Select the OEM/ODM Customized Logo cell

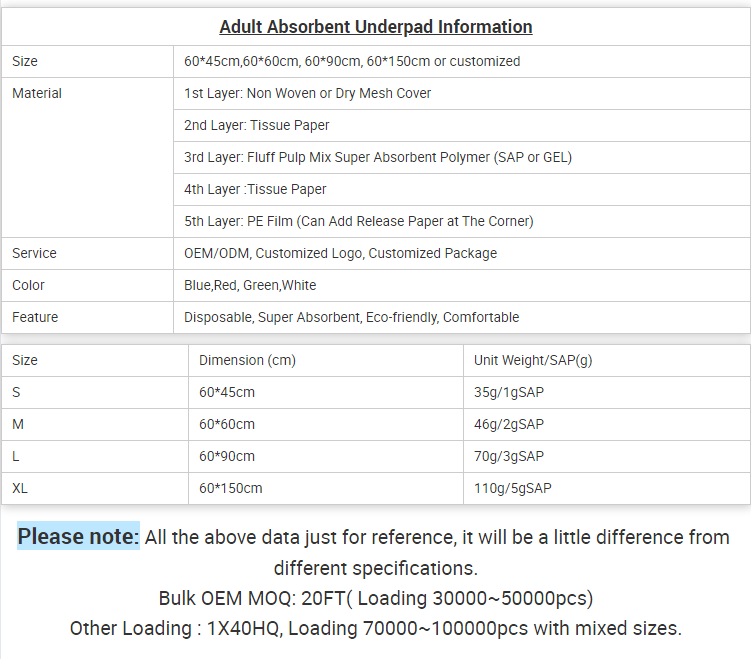click(340, 253)
